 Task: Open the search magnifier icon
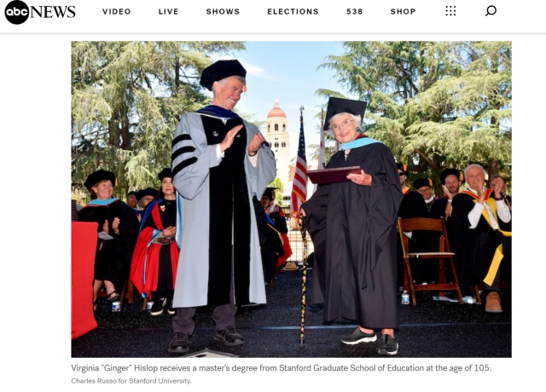(x=491, y=11)
